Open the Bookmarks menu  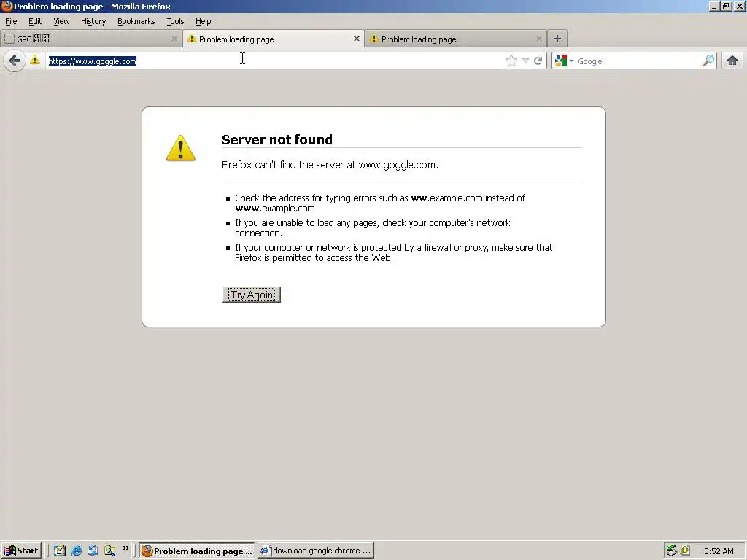point(136,21)
